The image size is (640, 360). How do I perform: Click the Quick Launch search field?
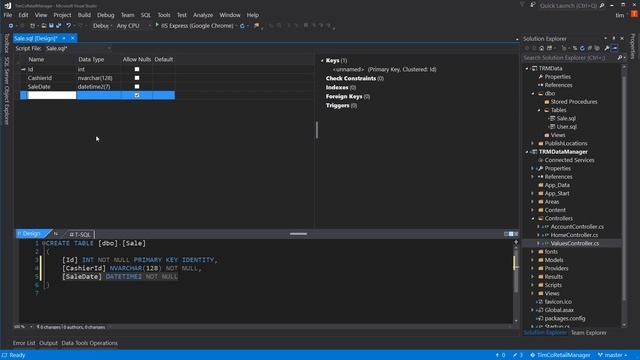click(x=568, y=5)
